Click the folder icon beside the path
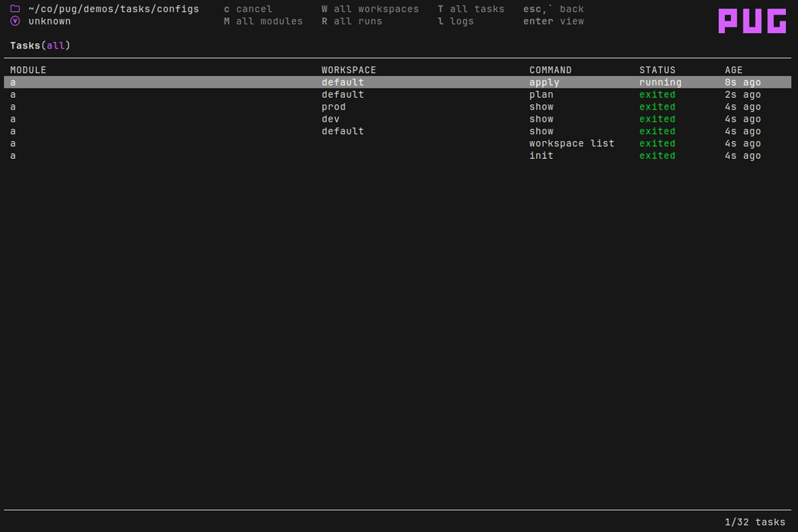 click(15, 9)
